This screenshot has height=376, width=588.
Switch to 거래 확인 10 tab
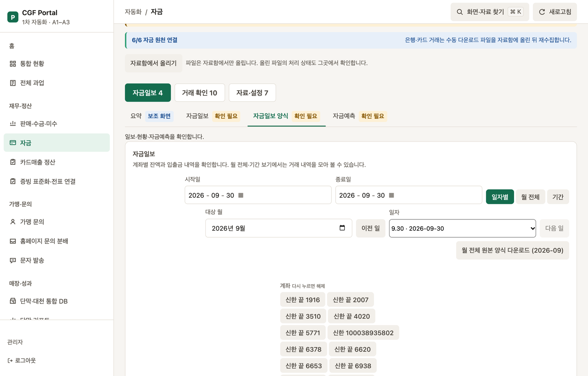pos(200,93)
